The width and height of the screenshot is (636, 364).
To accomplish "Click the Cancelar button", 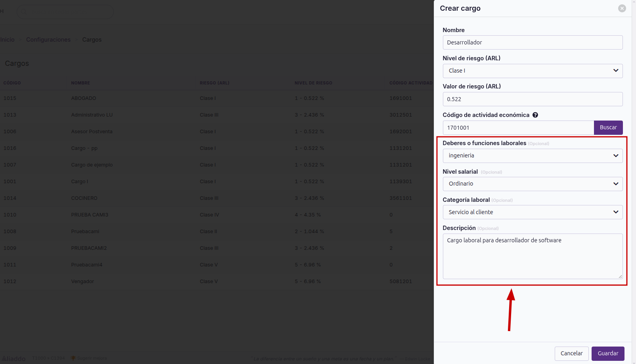I will 571,353.
